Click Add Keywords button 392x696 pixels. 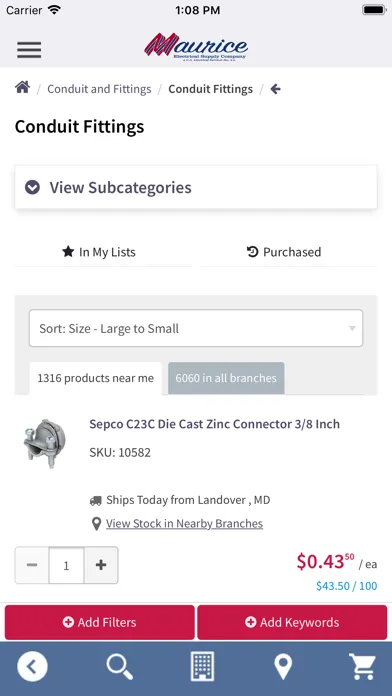coord(292,622)
